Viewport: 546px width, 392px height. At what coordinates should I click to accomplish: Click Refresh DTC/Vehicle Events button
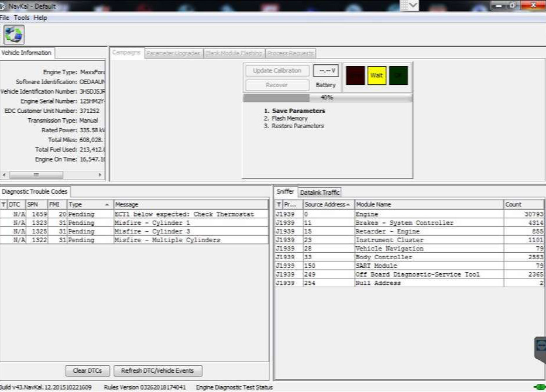pyautogui.click(x=158, y=370)
